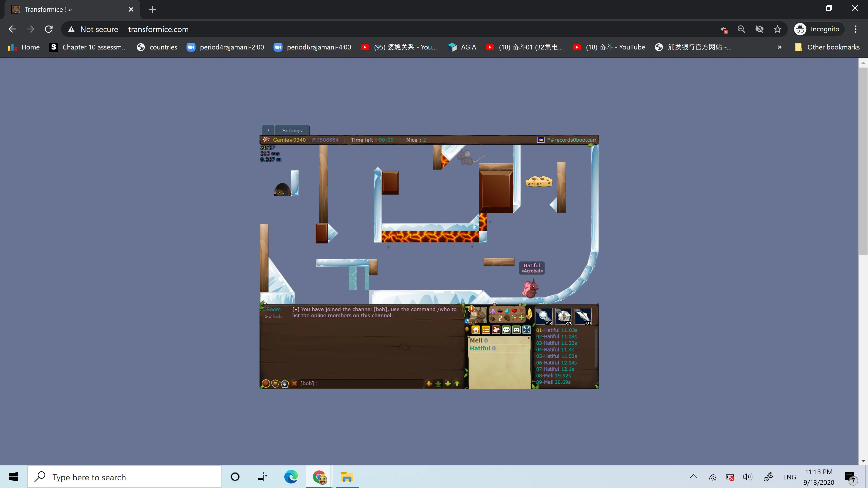Click the muted site sound icon
This screenshot has height=488, width=868.
pyautogui.click(x=723, y=30)
